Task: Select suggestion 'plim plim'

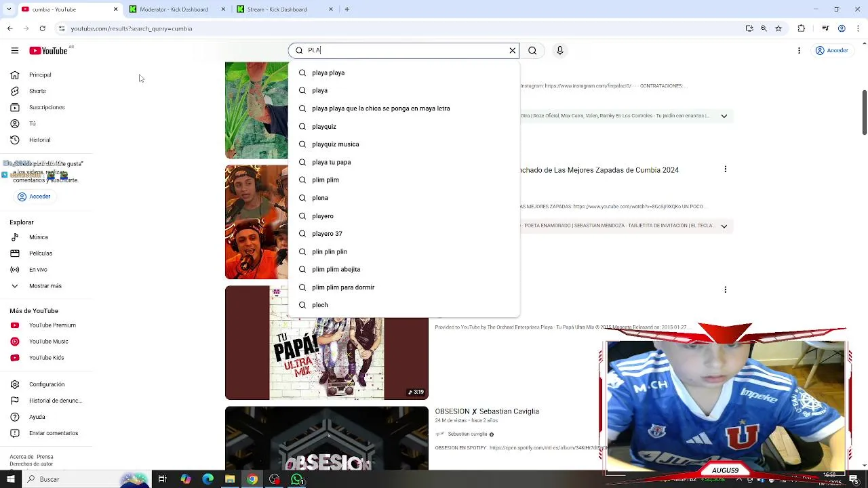Action: click(x=404, y=180)
